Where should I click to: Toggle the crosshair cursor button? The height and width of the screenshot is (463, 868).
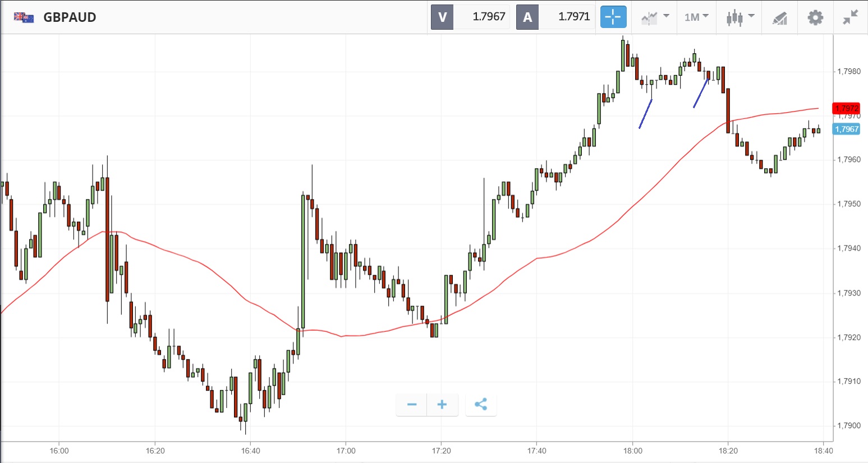coord(613,17)
